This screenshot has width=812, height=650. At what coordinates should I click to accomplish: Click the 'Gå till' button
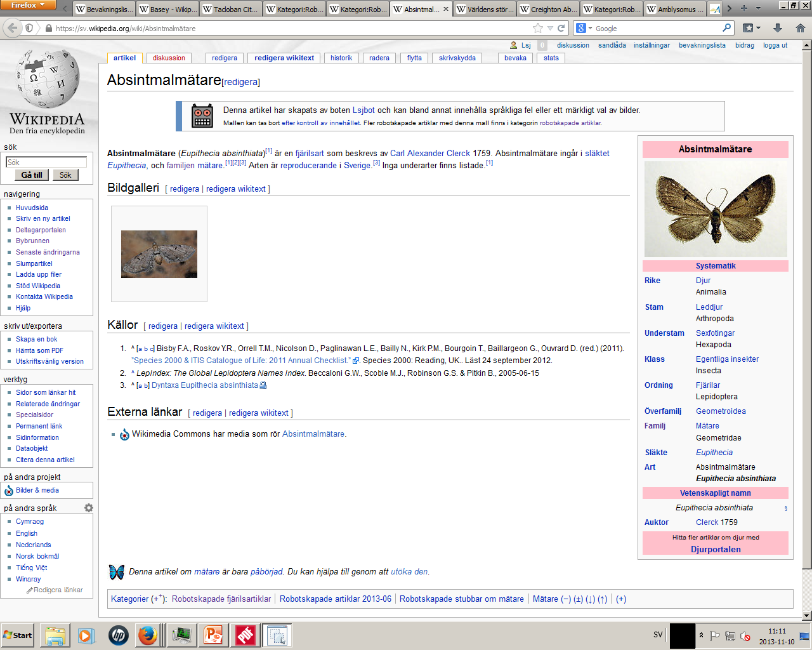coord(32,175)
